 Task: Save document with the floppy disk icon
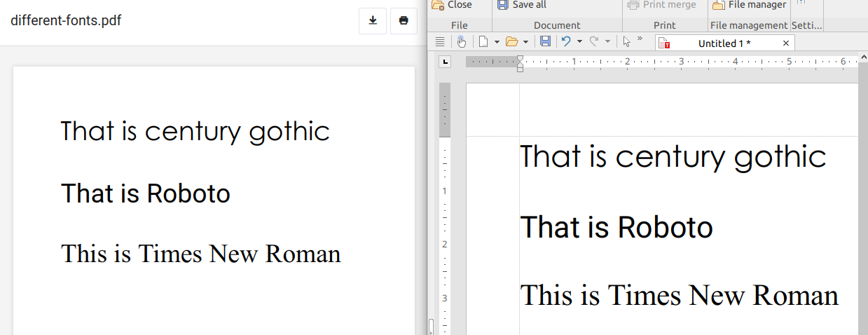pos(545,42)
